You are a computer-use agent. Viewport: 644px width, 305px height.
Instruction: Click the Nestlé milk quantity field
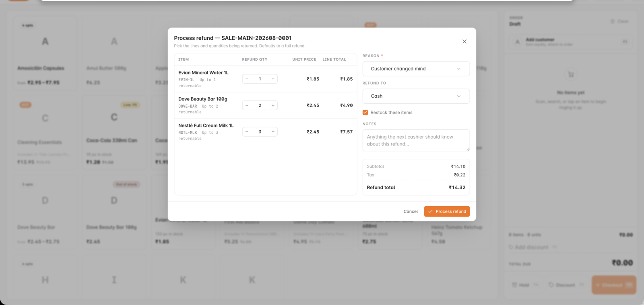point(260,132)
